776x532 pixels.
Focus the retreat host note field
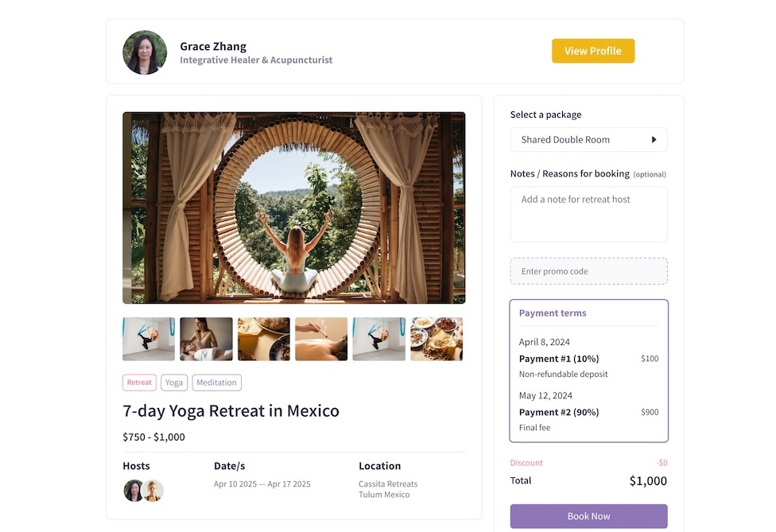[x=588, y=214]
